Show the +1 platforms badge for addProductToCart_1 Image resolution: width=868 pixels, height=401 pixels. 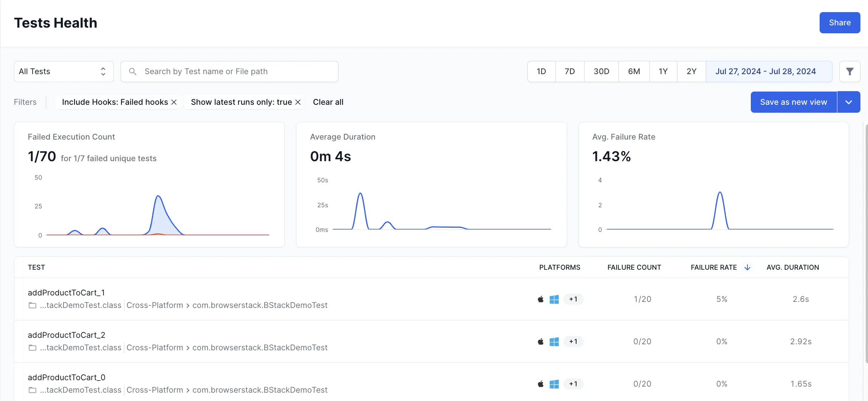pyautogui.click(x=573, y=299)
